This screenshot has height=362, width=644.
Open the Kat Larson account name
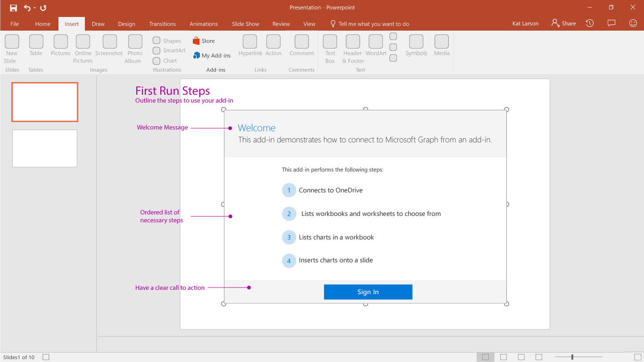525,24
